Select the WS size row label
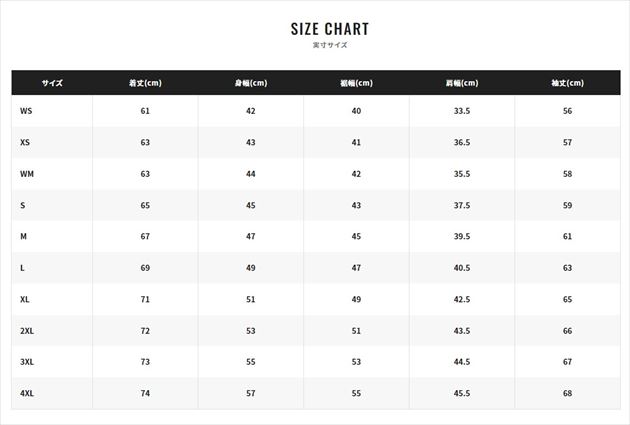The width and height of the screenshot is (630, 425). 26,111
